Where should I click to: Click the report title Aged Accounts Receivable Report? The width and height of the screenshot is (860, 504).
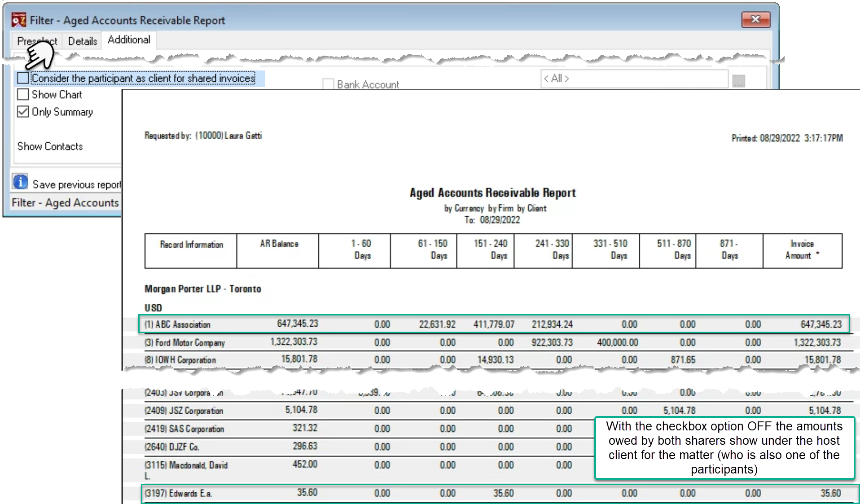tap(492, 193)
